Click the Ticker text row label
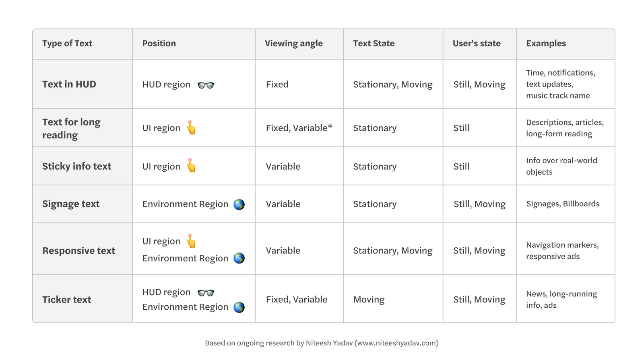644x362 pixels. pos(67,300)
